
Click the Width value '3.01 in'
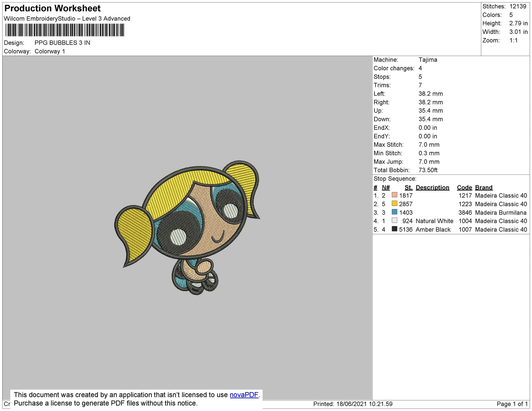pyautogui.click(x=518, y=32)
